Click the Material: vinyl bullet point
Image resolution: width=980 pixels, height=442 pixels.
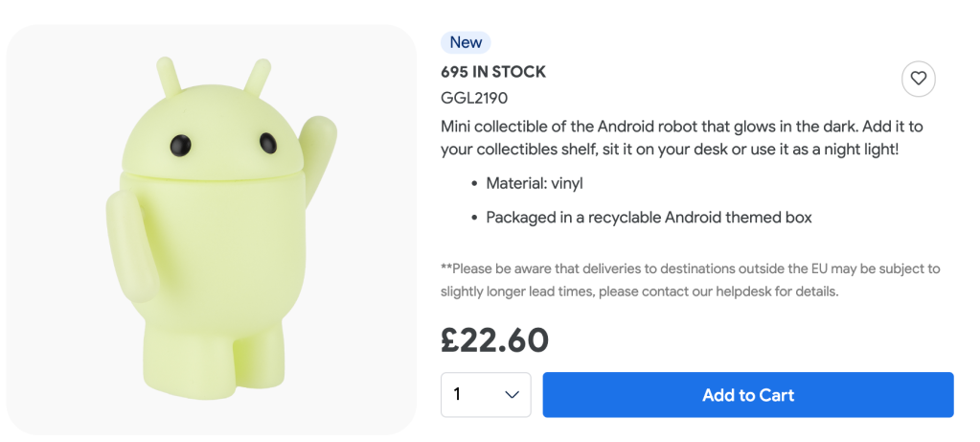tap(534, 183)
